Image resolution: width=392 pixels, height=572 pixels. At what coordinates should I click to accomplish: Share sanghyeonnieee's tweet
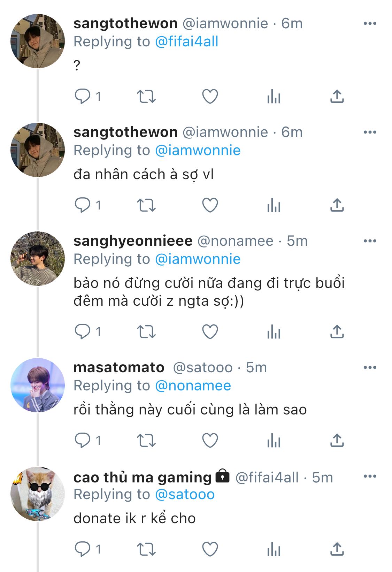click(337, 332)
